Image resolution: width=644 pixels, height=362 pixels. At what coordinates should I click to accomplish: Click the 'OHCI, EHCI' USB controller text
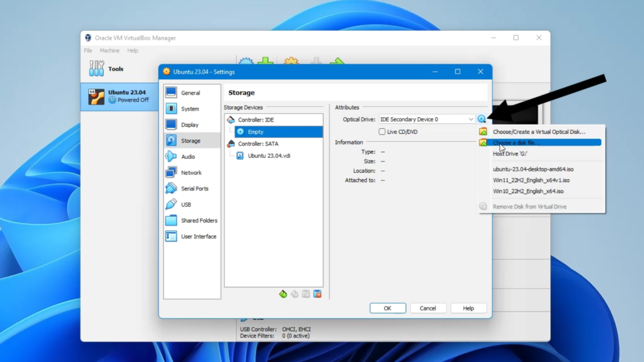(x=296, y=329)
